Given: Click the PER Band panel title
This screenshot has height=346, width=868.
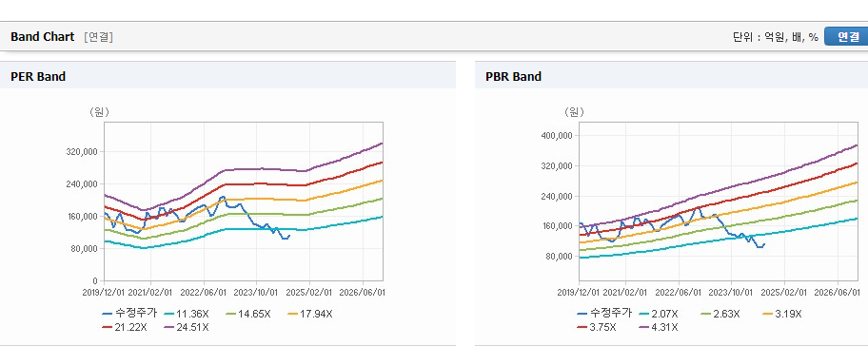Looking at the screenshot, I should pyautogui.click(x=38, y=76).
